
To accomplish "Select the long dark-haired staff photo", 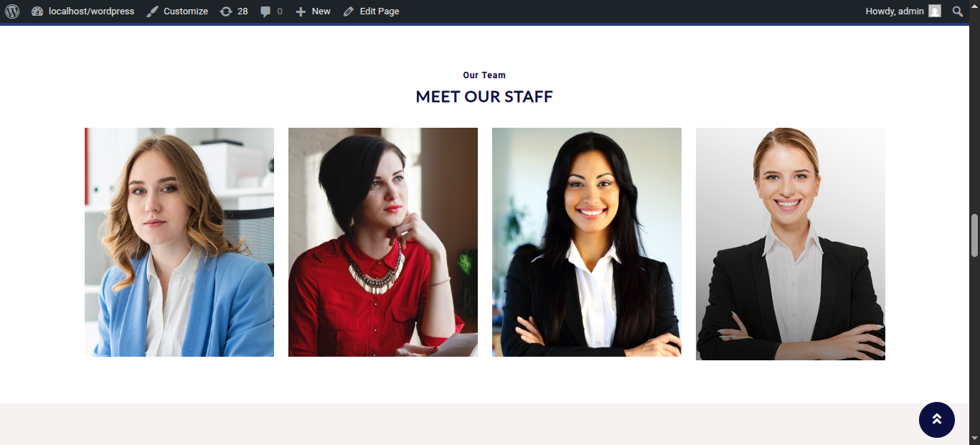I will [587, 243].
